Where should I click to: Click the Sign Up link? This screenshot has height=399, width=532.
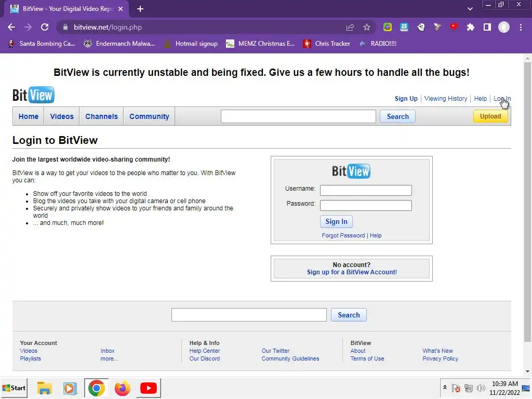[x=406, y=98]
